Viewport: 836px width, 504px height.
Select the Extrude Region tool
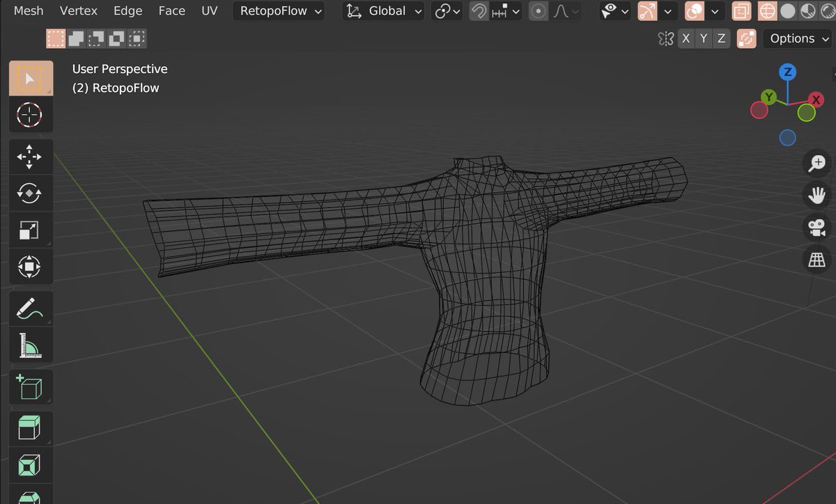click(x=31, y=428)
